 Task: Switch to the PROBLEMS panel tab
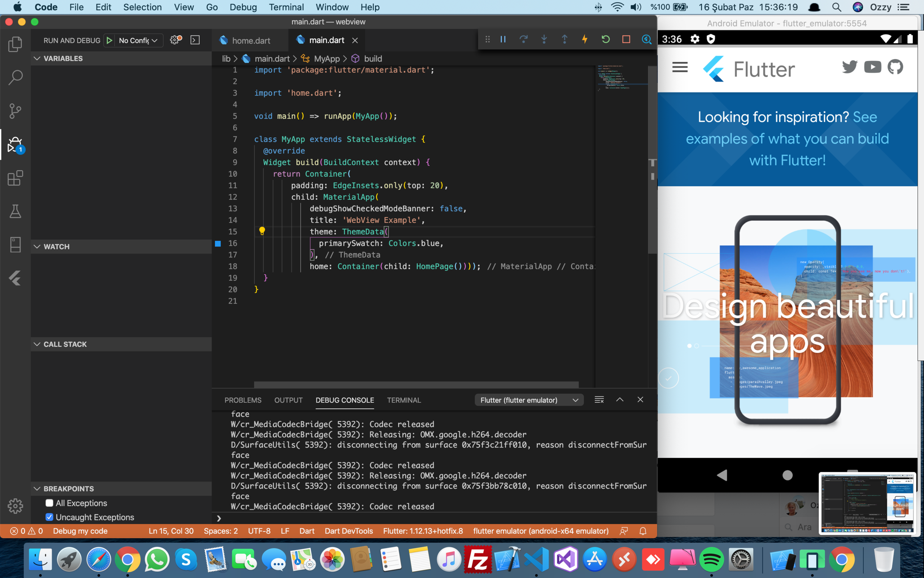click(x=243, y=400)
